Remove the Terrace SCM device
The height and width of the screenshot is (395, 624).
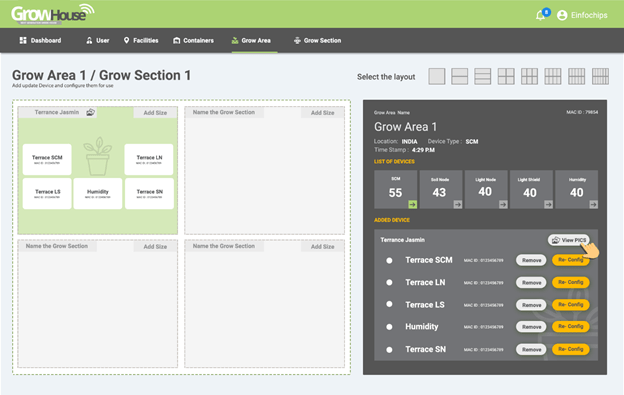531,260
